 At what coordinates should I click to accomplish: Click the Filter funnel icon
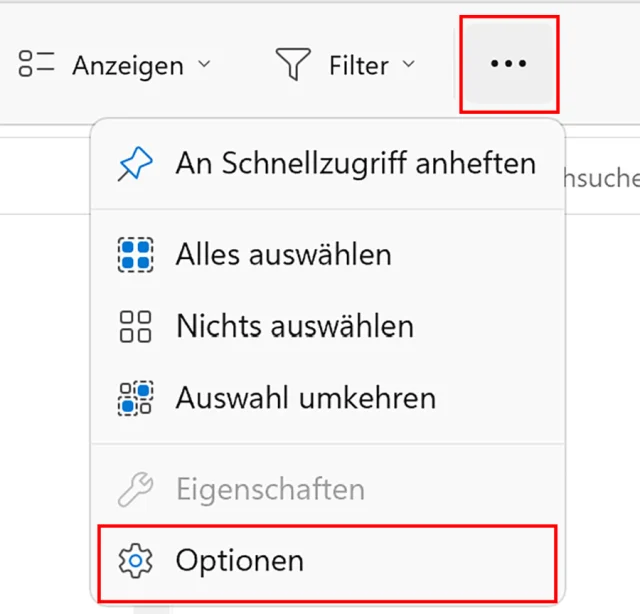coord(293,66)
